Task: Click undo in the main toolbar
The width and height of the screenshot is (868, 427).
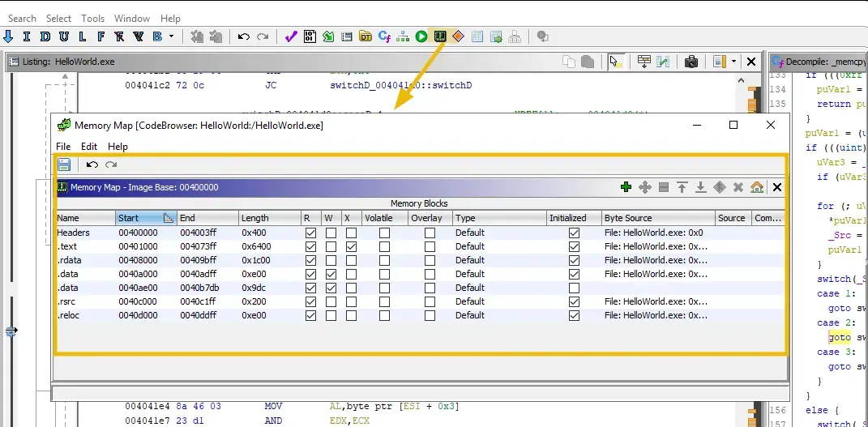Action: pos(244,36)
